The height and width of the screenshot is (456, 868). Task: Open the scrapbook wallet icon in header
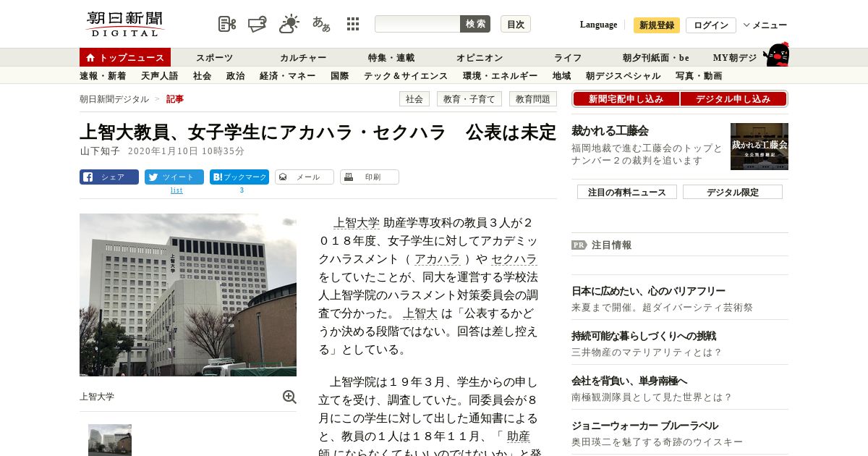[x=257, y=24]
